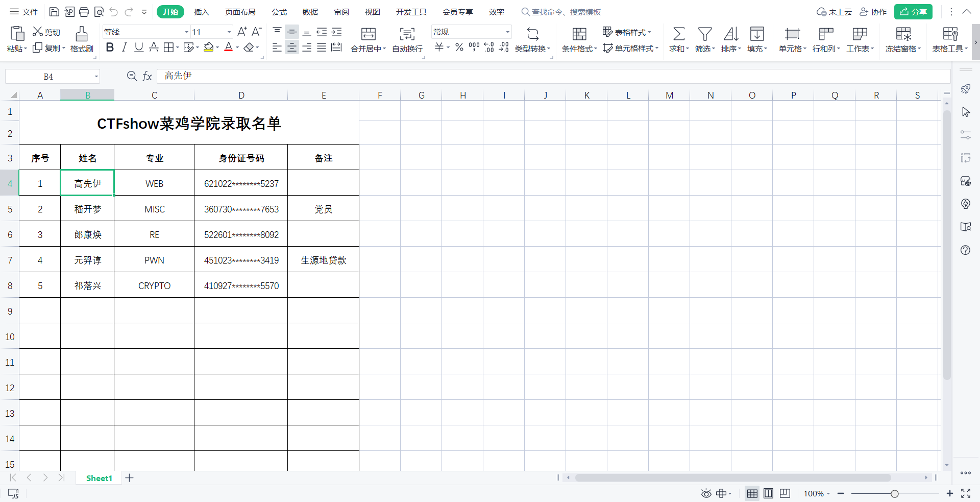
Task: Click the zoom slider handle in status bar
Action: coord(894,494)
